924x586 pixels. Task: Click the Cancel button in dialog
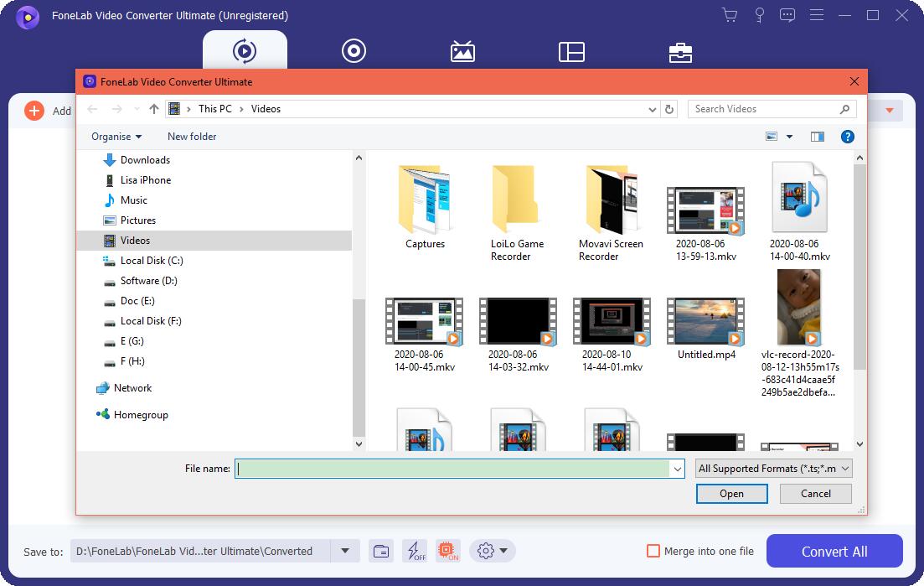[816, 494]
